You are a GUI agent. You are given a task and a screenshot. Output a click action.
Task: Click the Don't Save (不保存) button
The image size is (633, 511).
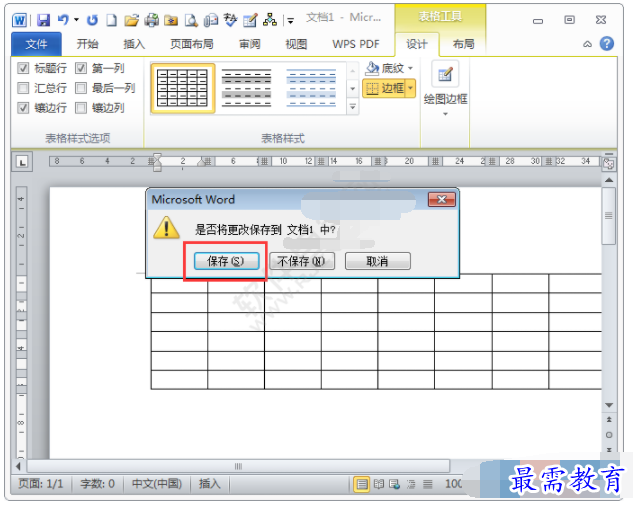click(x=302, y=261)
